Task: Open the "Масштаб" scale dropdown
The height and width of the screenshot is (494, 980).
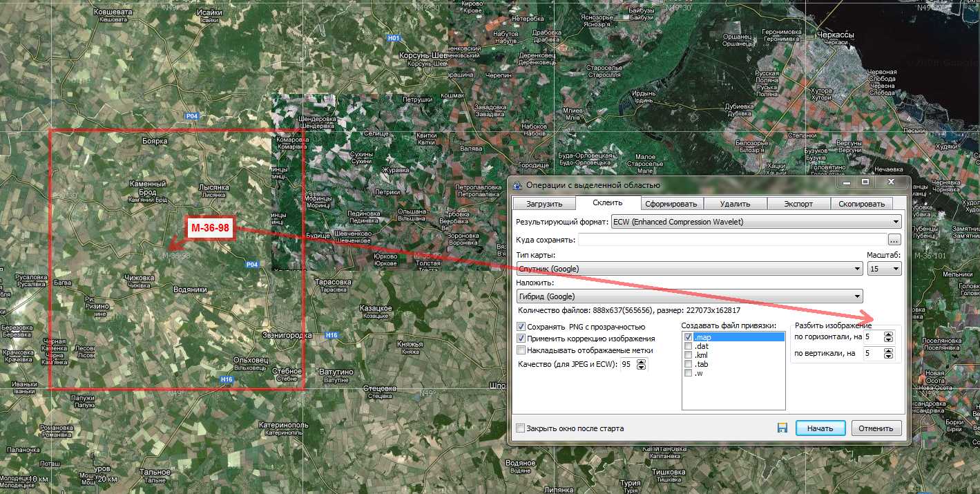Action: click(885, 269)
